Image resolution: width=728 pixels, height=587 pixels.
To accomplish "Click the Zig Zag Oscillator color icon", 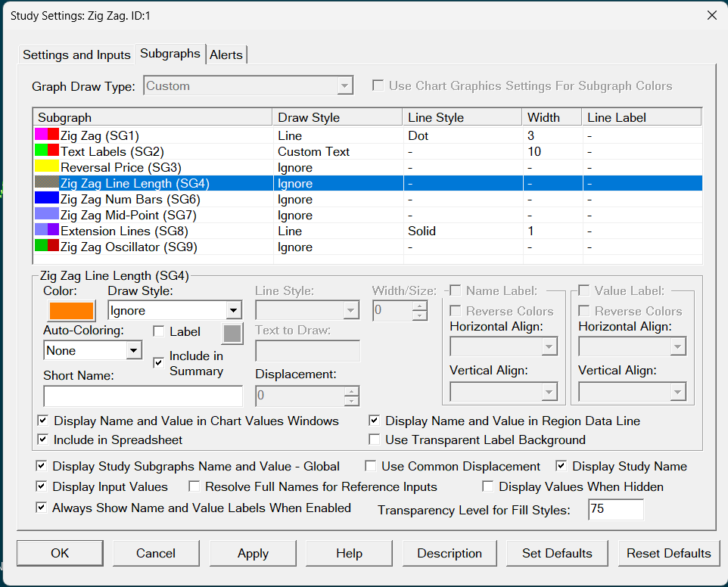I will point(46,247).
